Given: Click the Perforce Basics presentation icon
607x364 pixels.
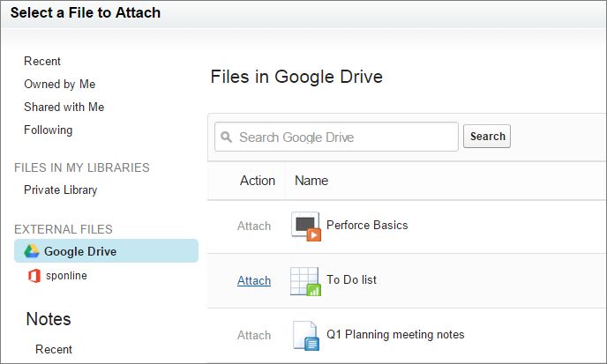Looking at the screenshot, I should pyautogui.click(x=306, y=227).
